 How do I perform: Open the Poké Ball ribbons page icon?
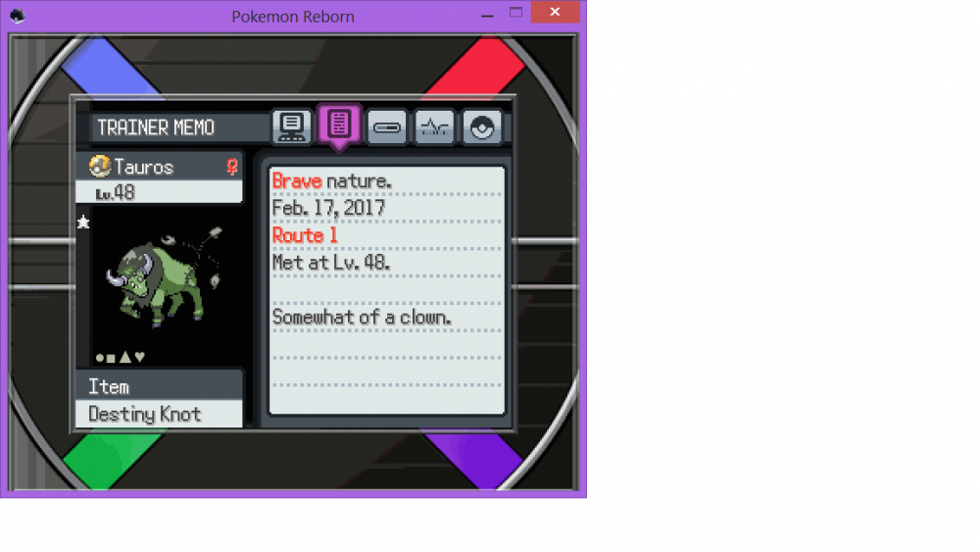[481, 127]
